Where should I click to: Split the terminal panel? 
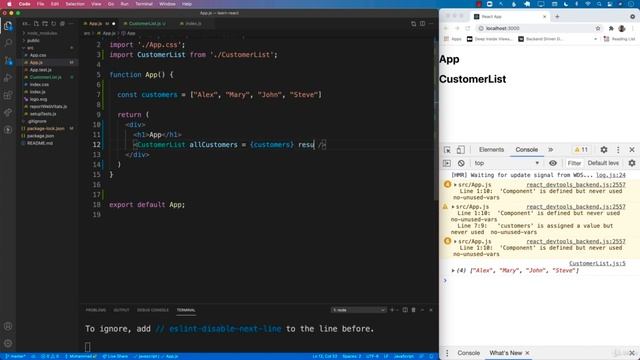[405, 310]
